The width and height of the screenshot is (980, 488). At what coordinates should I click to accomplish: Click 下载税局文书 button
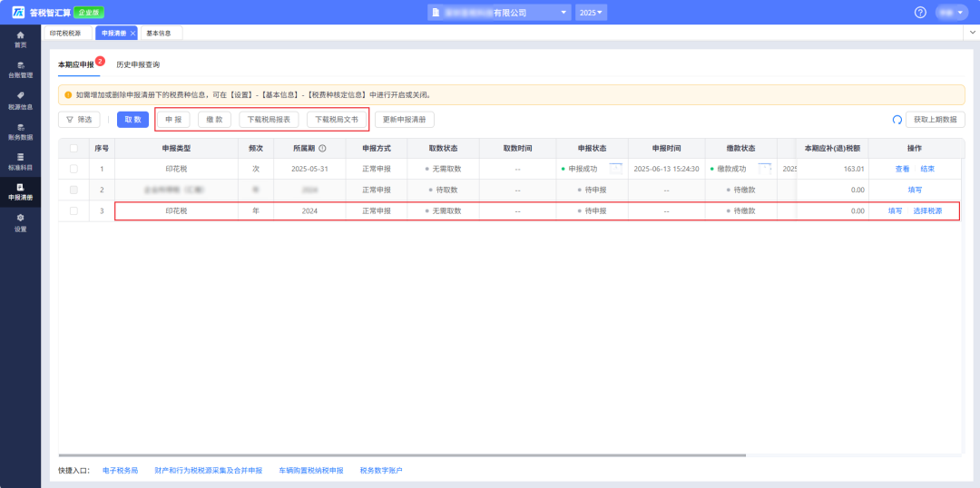pyautogui.click(x=337, y=120)
